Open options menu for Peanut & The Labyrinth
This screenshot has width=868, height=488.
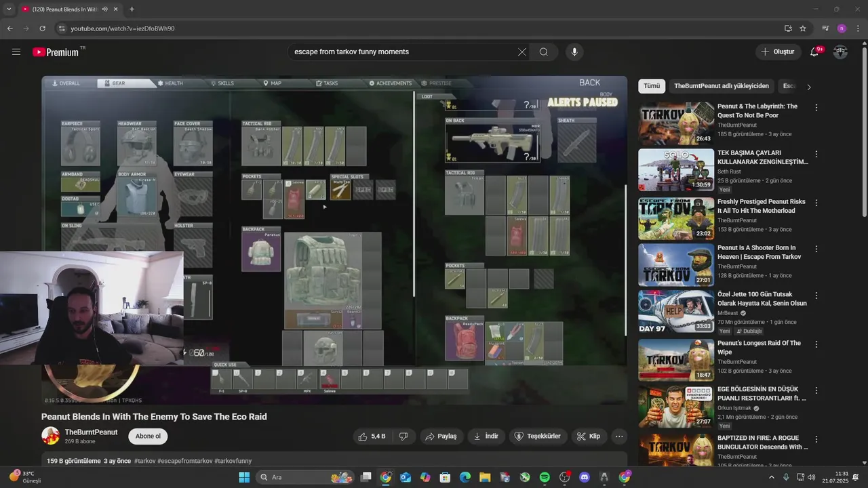816,108
